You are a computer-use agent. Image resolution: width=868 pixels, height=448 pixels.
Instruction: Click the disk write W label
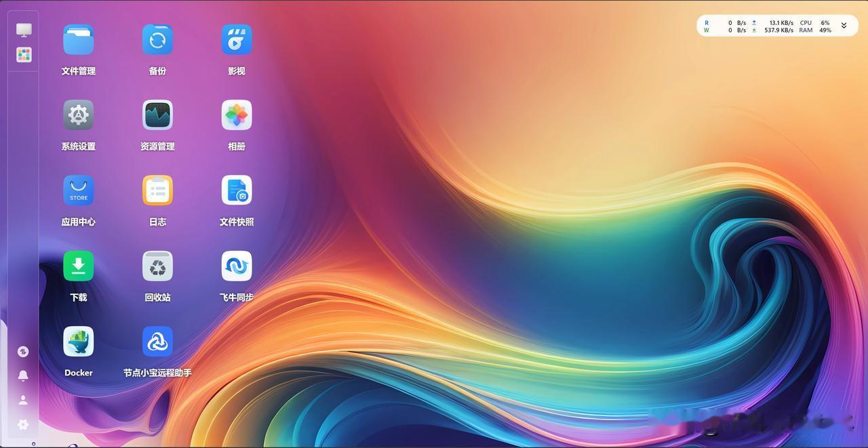tap(707, 30)
